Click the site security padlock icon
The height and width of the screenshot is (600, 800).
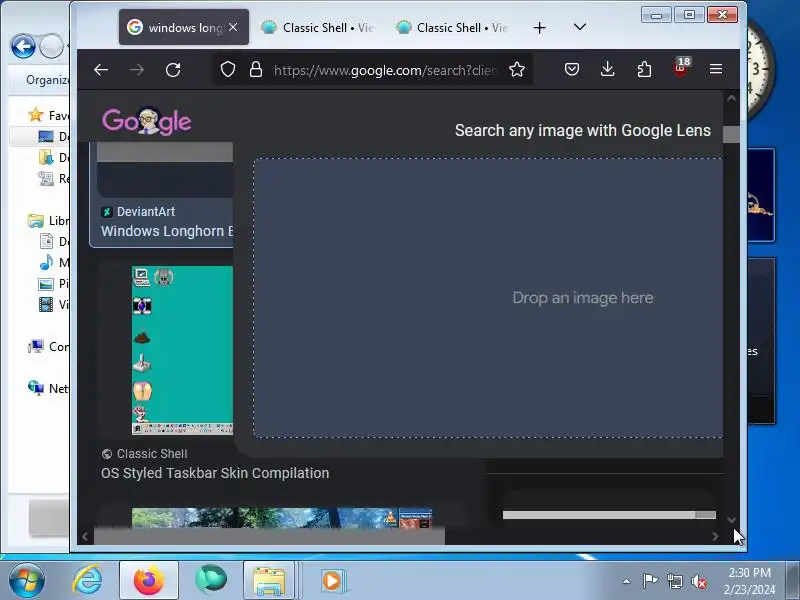click(256, 69)
